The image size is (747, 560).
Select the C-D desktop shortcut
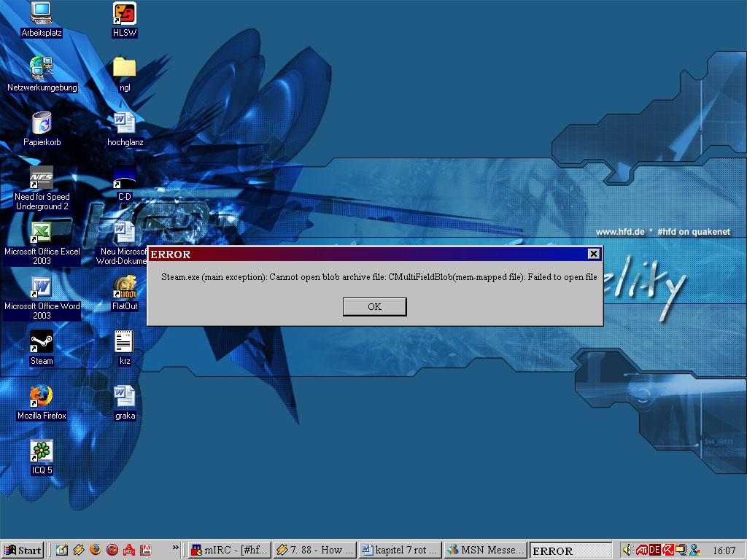tap(124, 184)
